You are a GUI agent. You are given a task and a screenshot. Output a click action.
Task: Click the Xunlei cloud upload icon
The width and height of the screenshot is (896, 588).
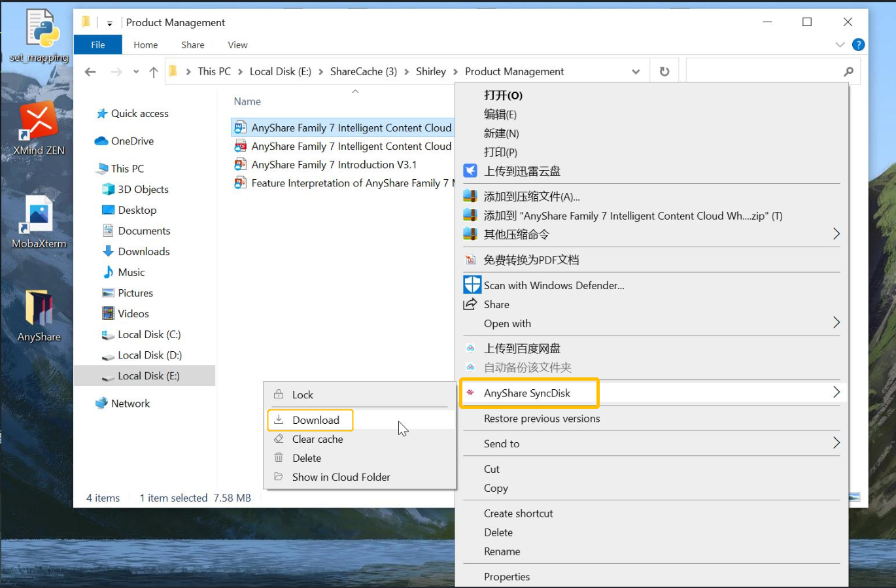[x=470, y=171]
